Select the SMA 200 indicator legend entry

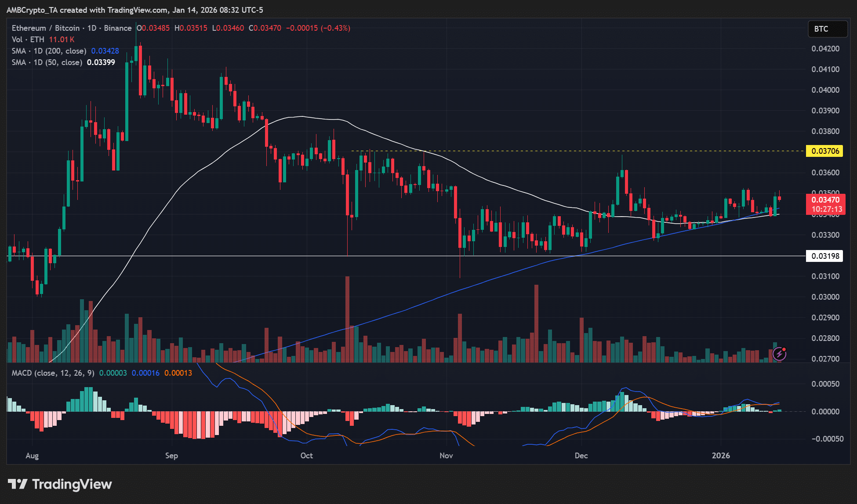[48, 51]
